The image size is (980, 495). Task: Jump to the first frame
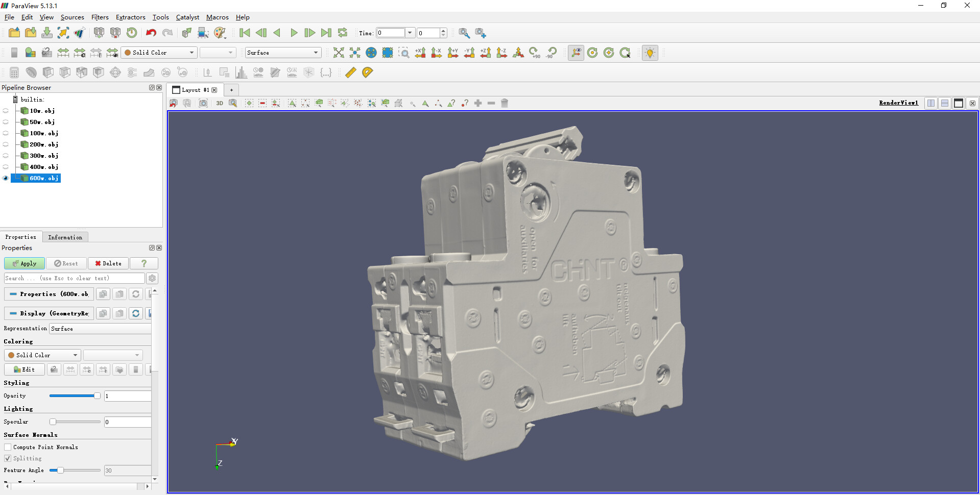pos(245,33)
